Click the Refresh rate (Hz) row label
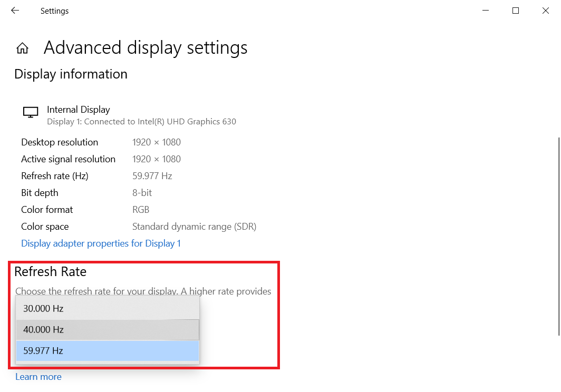 55,176
